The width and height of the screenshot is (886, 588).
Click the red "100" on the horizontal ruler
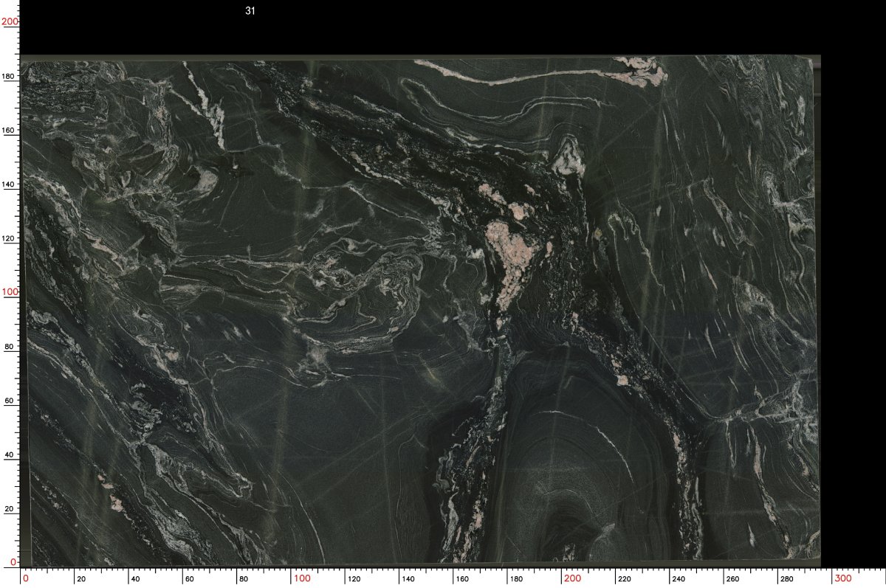(x=302, y=578)
